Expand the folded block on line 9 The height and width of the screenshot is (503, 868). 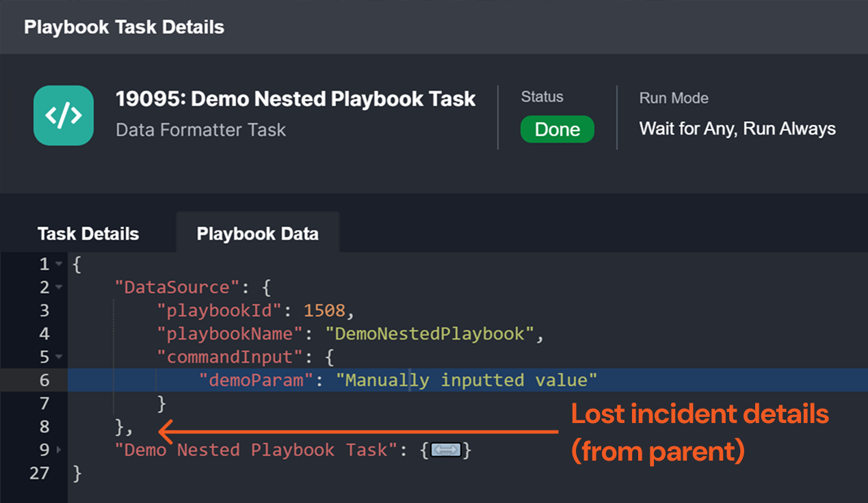click(59, 450)
